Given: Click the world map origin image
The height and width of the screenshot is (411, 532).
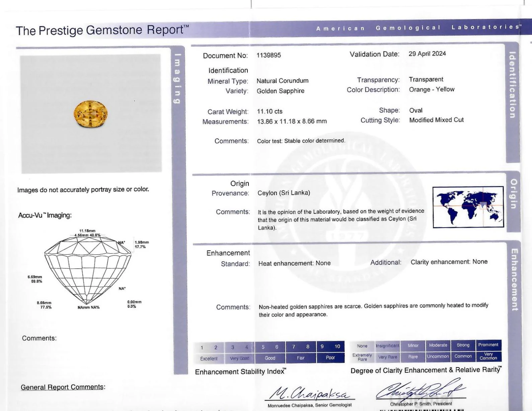Looking at the screenshot, I should 468,207.
